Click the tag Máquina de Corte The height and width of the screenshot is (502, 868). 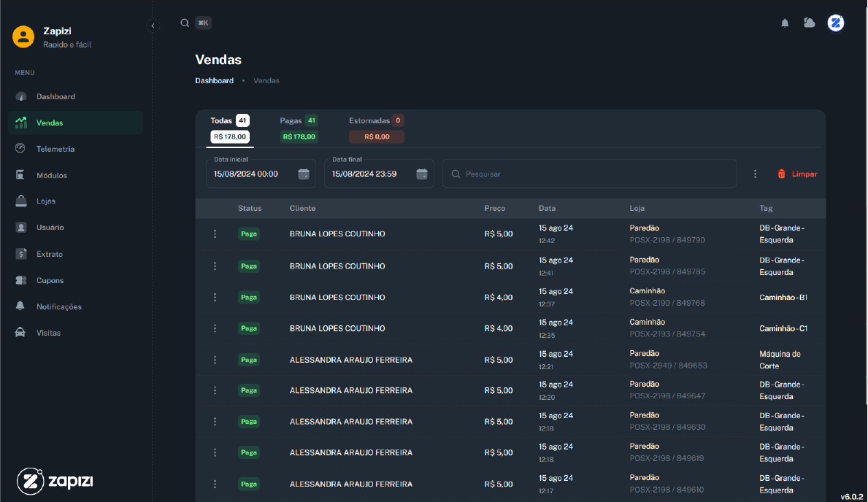[x=780, y=360]
